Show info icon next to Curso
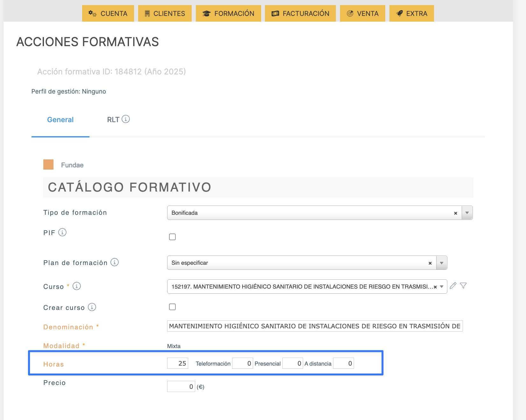 tap(77, 286)
